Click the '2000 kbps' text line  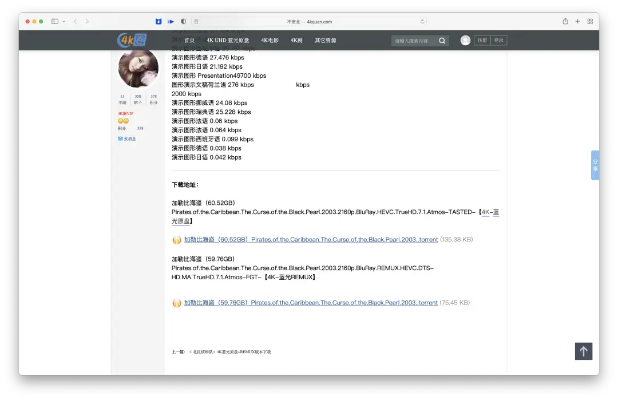pos(186,94)
